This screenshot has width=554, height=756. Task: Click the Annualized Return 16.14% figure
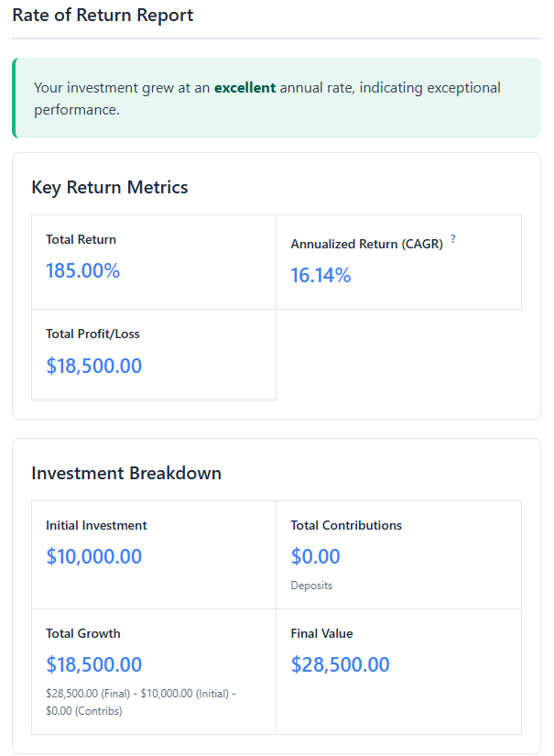point(320,275)
